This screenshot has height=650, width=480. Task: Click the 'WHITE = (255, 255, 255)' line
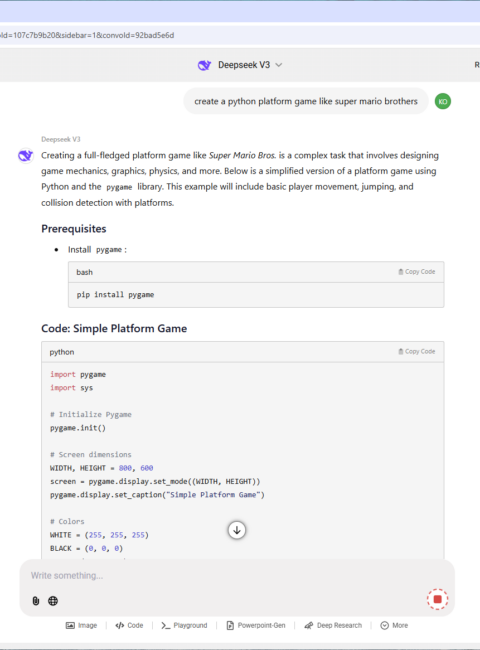click(99, 535)
